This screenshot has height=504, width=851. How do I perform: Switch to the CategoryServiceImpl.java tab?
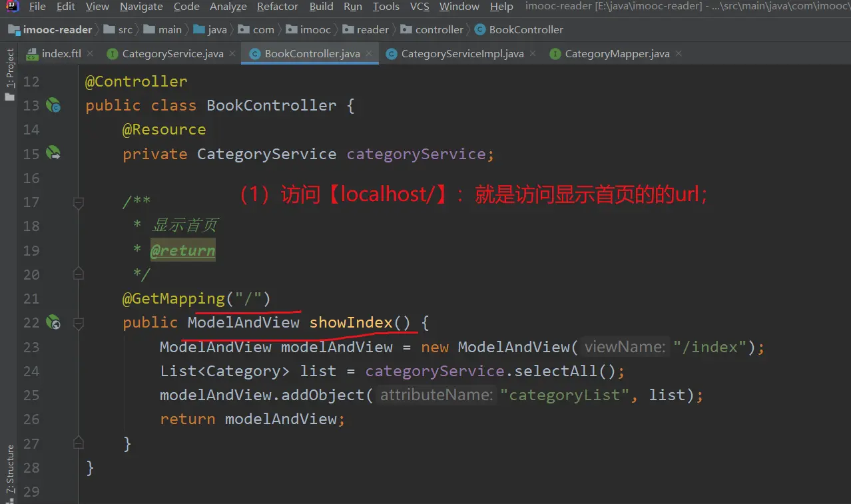462,54
